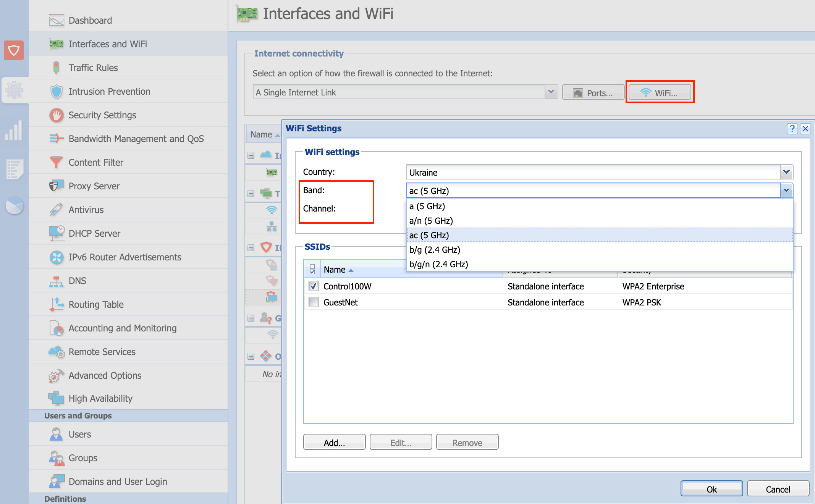This screenshot has width=815, height=504.
Task: Click the Ok button
Action: pyautogui.click(x=711, y=489)
